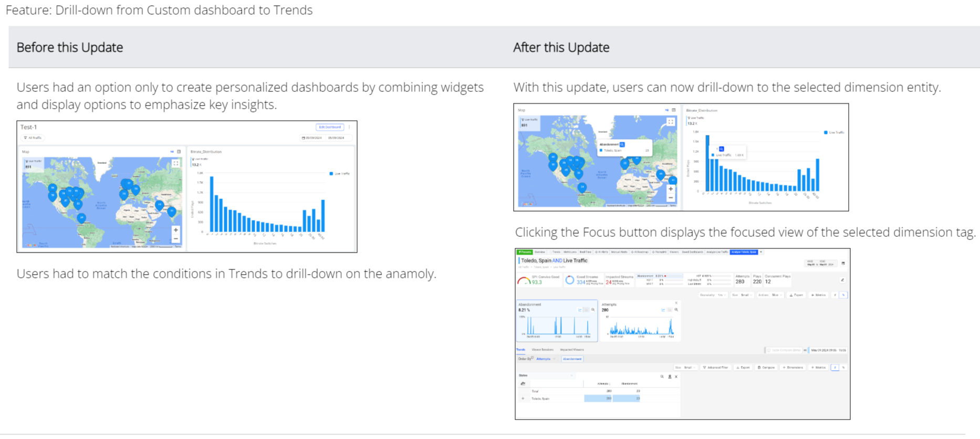Click Focus magnifier icon in Abandonment map tooltip

622,144
